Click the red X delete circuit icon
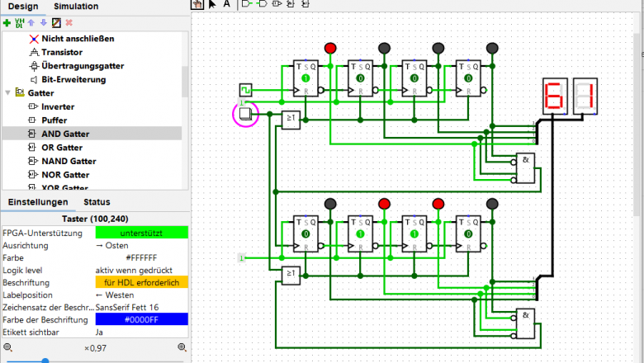 pos(69,22)
